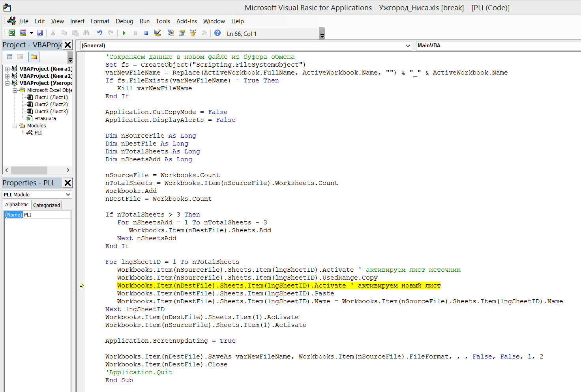Open the Window menu
The width and height of the screenshot is (581, 392).
tap(214, 21)
